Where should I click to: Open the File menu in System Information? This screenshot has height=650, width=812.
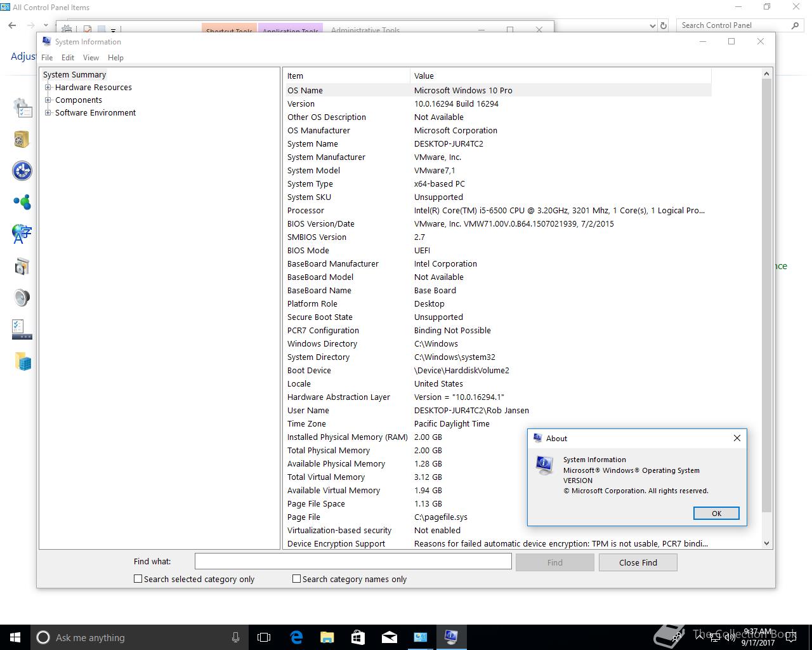pyautogui.click(x=47, y=58)
